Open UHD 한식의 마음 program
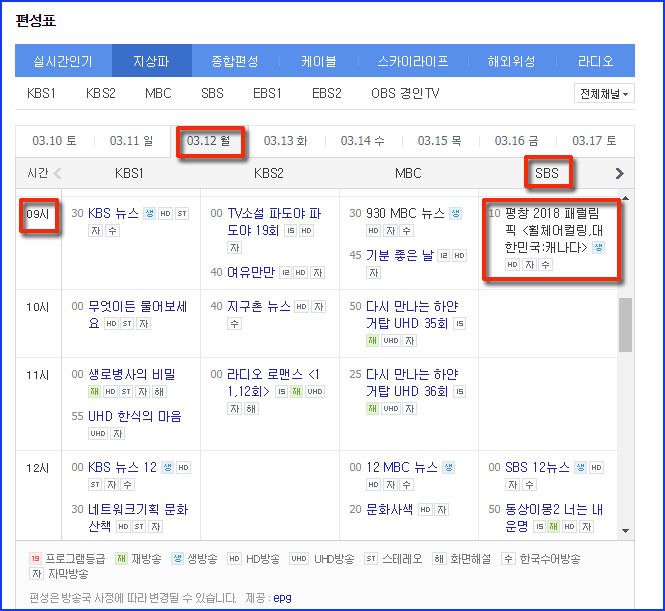Image resolution: width=665 pixels, height=611 pixels. point(134,416)
